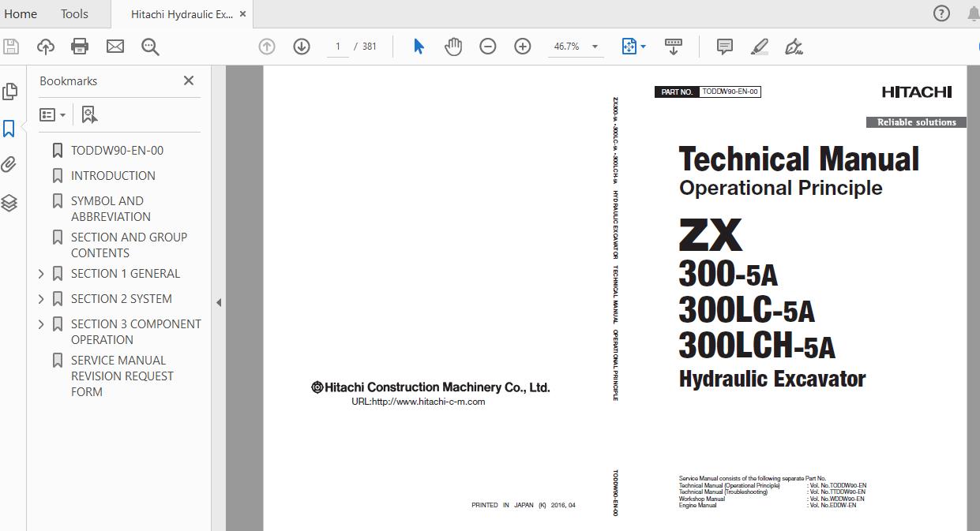Click the page number input field

point(337,47)
